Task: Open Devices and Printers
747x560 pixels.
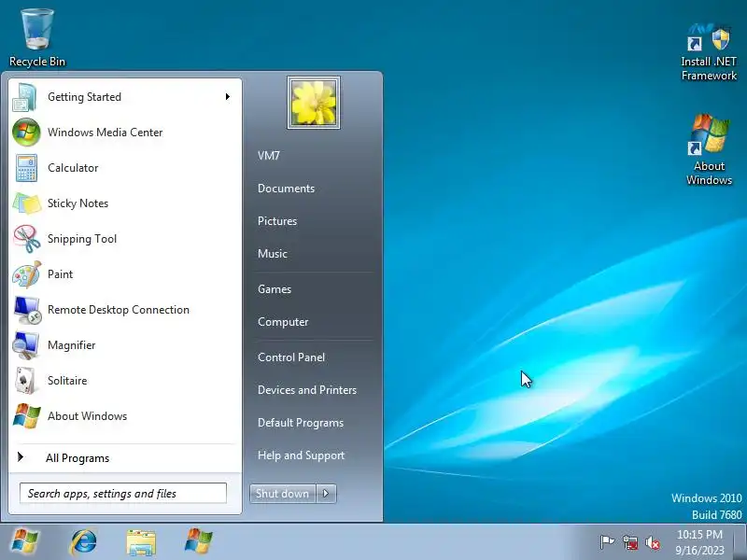Action: point(307,390)
